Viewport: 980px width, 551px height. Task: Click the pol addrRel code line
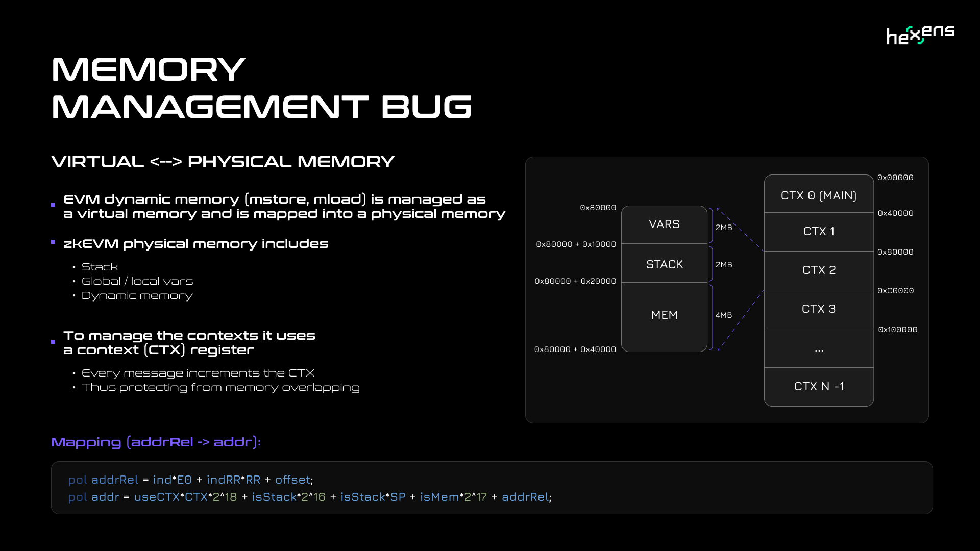click(190, 480)
